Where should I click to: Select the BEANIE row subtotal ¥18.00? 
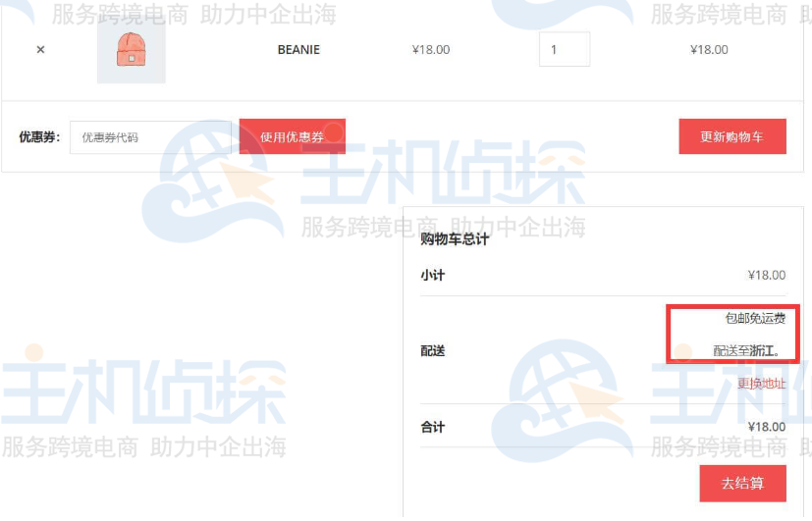pyautogui.click(x=709, y=50)
